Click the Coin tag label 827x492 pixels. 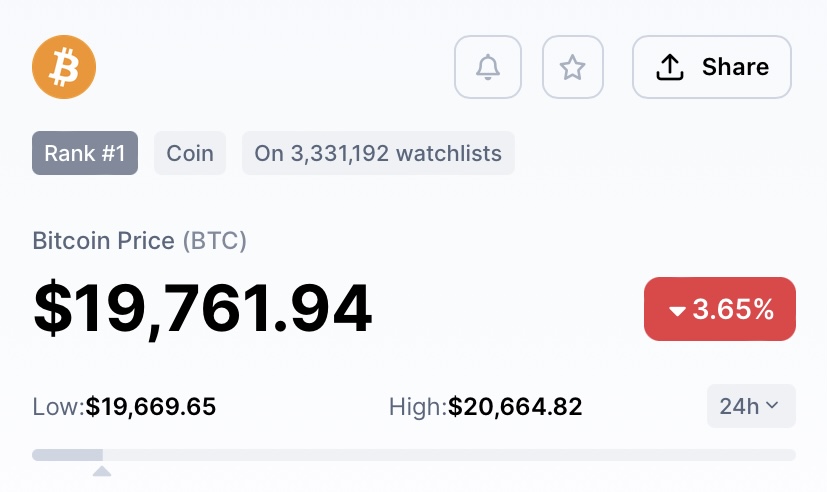coord(190,153)
